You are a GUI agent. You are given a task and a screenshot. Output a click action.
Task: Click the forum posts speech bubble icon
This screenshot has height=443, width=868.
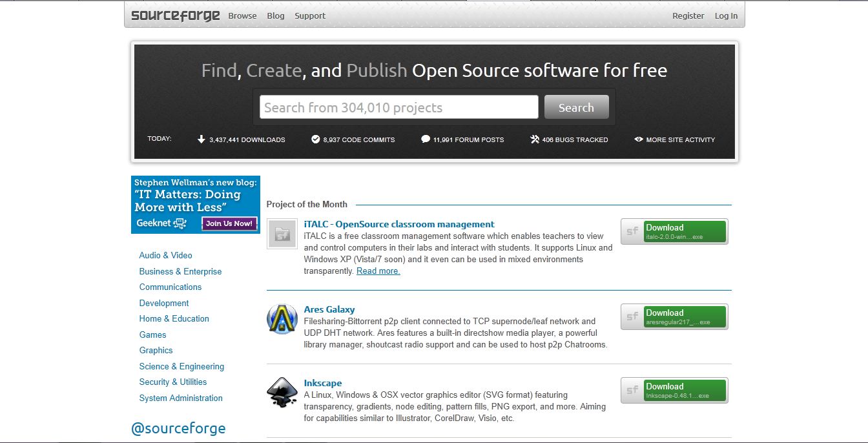(x=426, y=139)
